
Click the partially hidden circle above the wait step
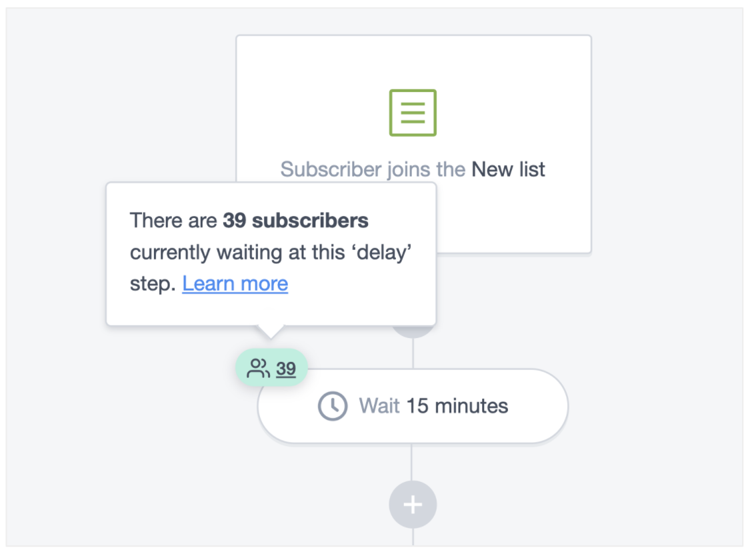[x=413, y=331]
